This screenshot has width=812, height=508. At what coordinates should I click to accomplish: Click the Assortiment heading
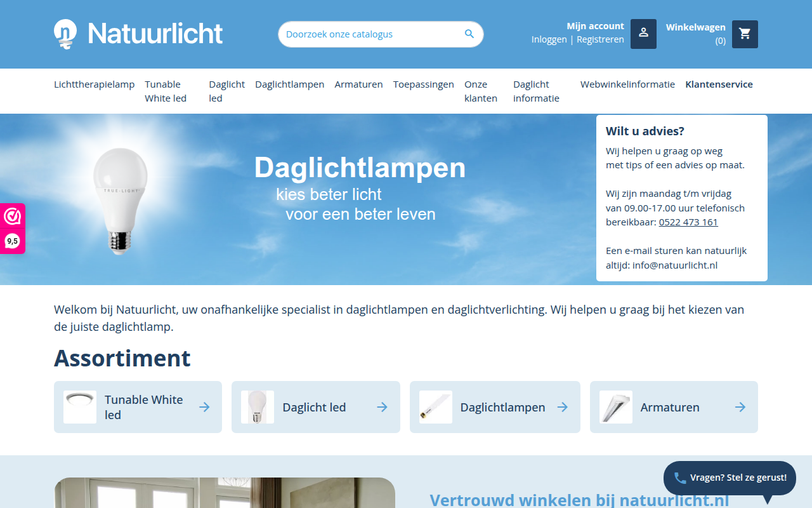[x=122, y=358]
